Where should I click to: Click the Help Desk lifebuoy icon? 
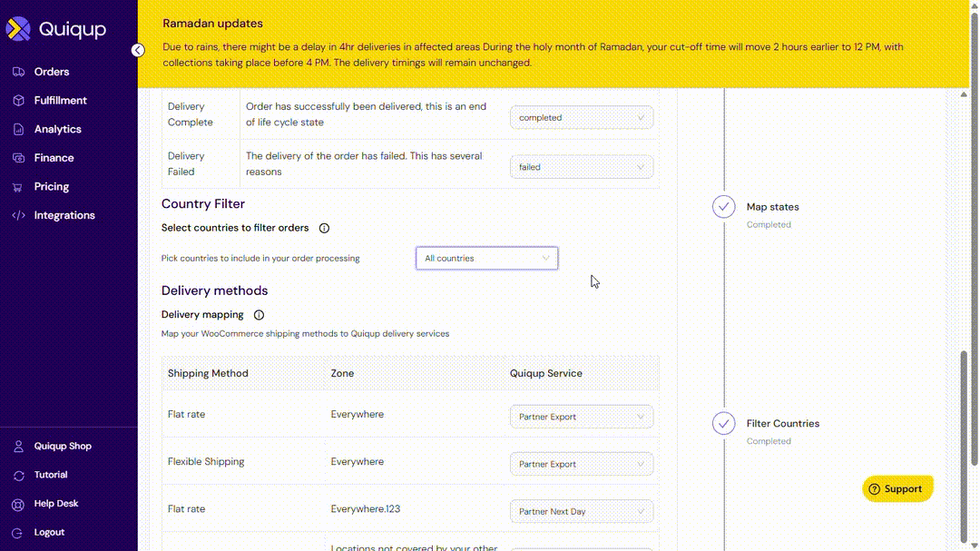click(x=18, y=504)
